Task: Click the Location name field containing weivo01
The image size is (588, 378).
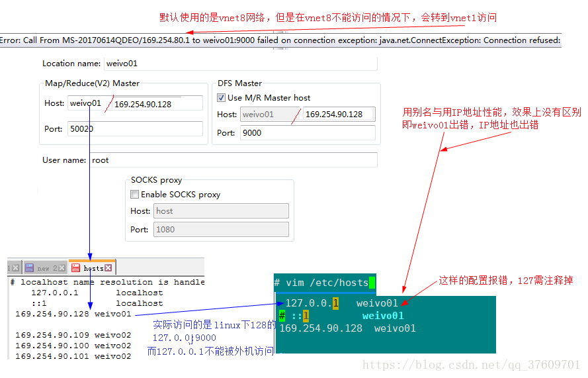Action: click(x=240, y=64)
